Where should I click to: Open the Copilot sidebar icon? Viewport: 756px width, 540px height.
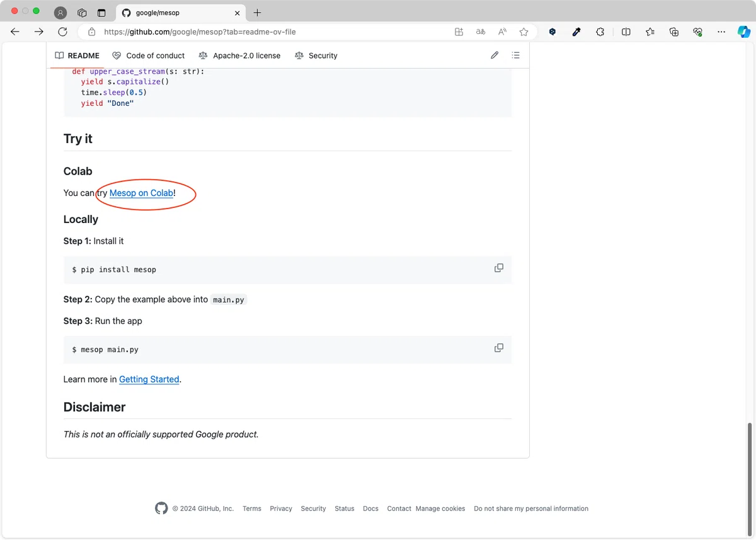743,32
